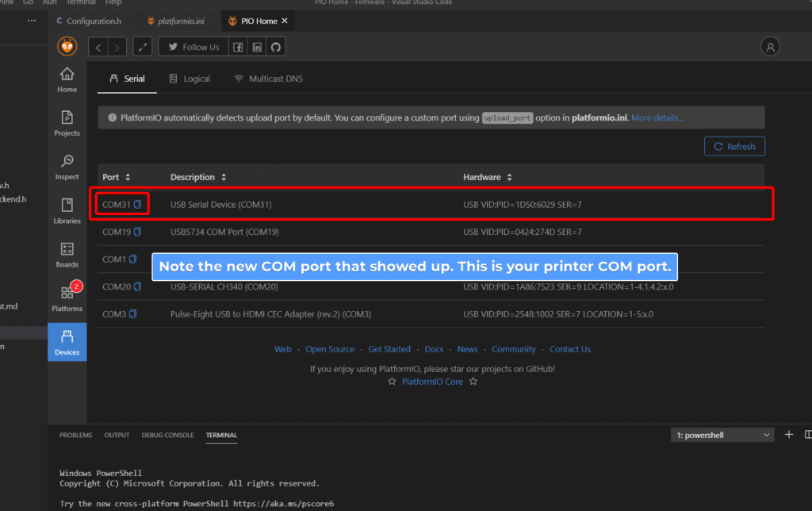Copy COM3 port name to clipboard
This screenshot has width=812, height=511.
point(132,314)
